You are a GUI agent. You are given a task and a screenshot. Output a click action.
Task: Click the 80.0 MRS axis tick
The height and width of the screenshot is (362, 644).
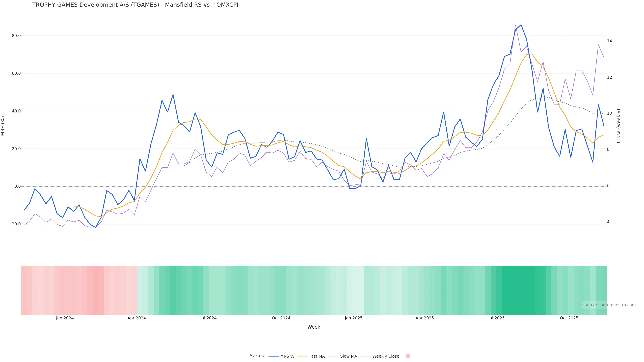[16, 36]
